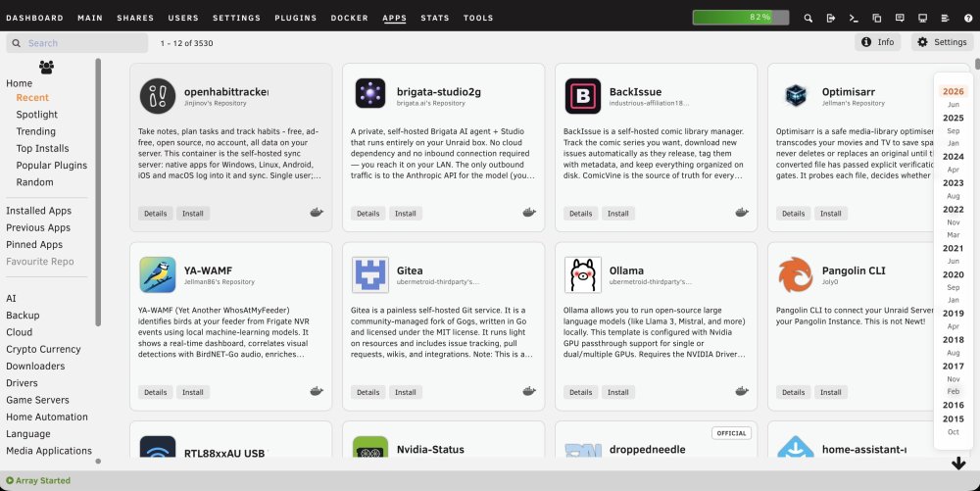Image resolution: width=980 pixels, height=491 pixels.
Task: Select Game Servers category
Action: (x=37, y=400)
